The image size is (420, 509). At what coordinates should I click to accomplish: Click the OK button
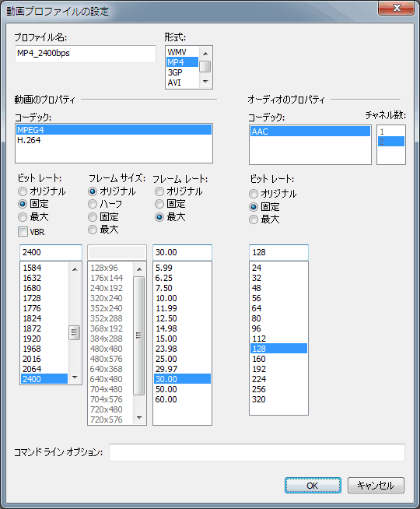click(x=313, y=486)
